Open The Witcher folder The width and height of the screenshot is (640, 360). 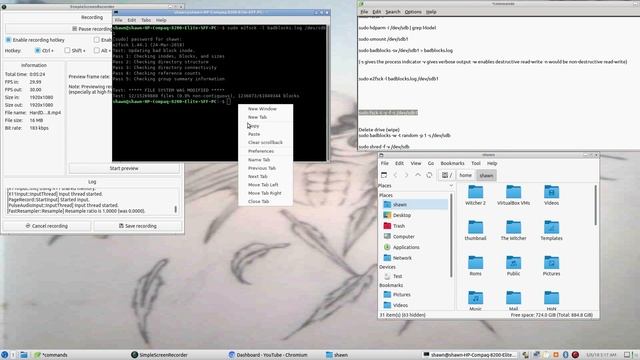click(x=513, y=231)
